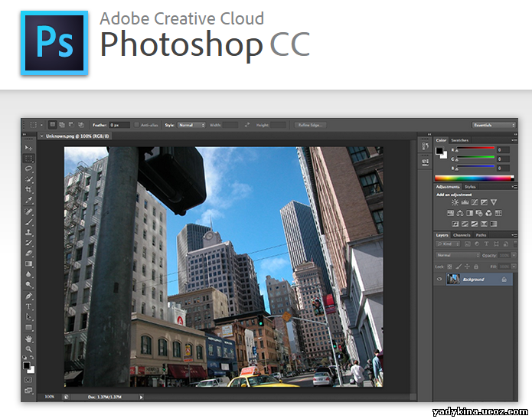
Task: Select the Gradient tool
Action: point(28,264)
